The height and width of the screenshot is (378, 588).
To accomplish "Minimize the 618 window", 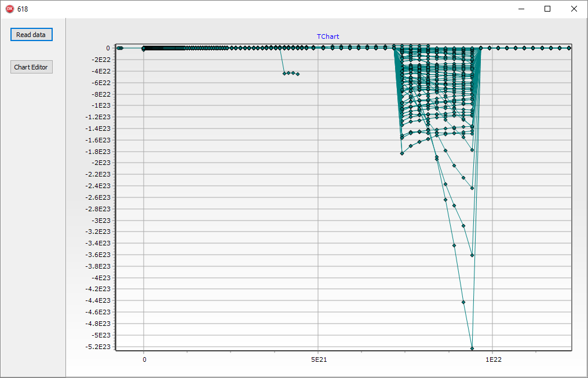I will pos(521,9).
